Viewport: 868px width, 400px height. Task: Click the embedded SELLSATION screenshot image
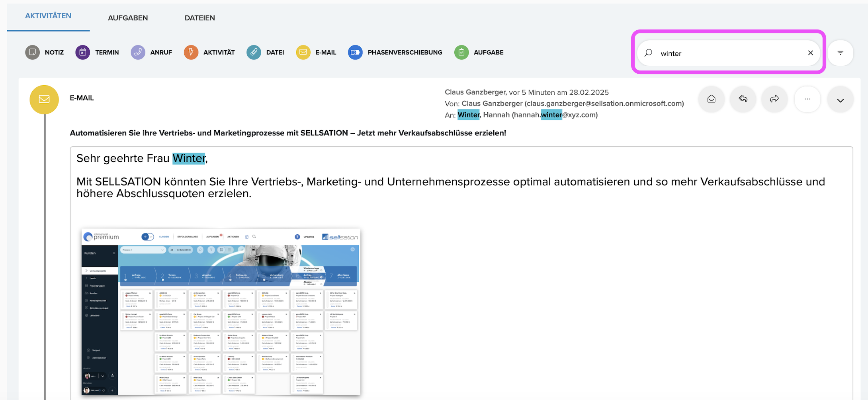(x=221, y=312)
